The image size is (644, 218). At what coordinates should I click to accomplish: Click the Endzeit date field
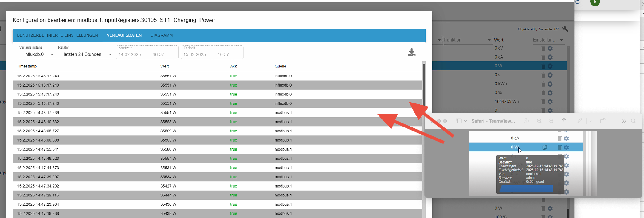click(x=212, y=52)
